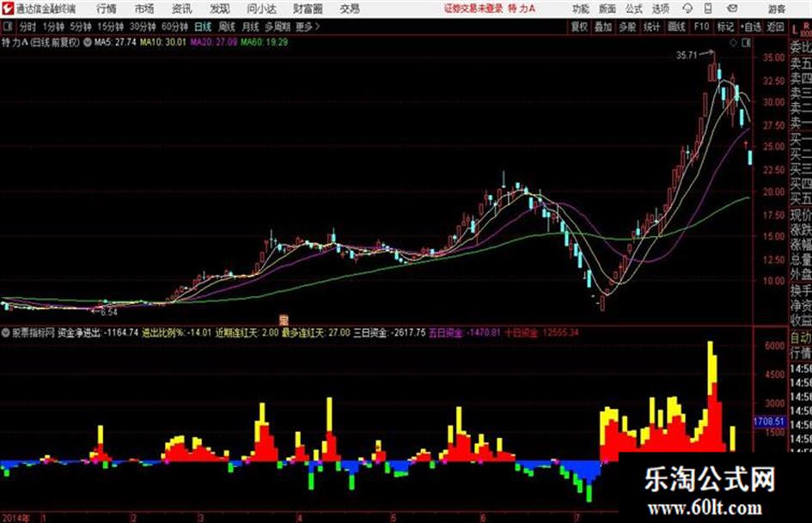This screenshot has height=523, width=812.
Task: Switch to the 15分钟 period tab
Action: [x=111, y=27]
